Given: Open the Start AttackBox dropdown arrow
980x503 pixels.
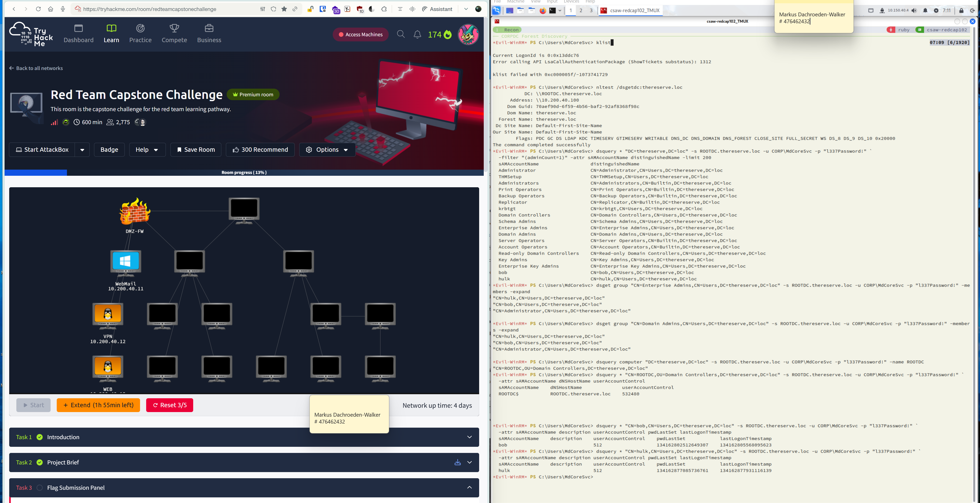Looking at the screenshot, I should (82, 150).
